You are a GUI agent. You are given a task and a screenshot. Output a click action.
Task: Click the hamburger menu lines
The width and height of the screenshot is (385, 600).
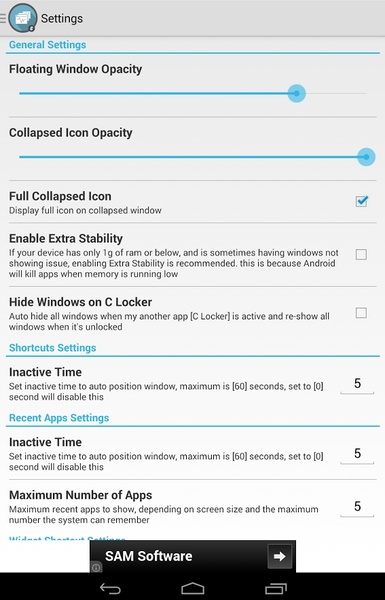3,18
